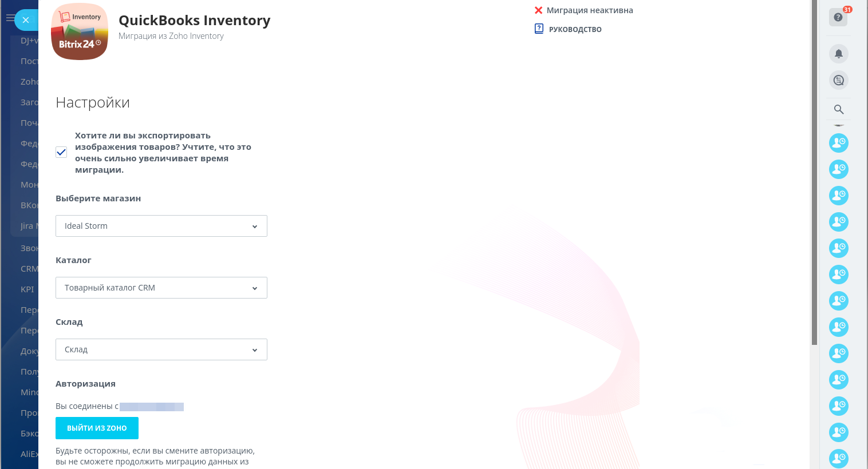
Task: Close the slider panel with X button
Action: (26, 20)
